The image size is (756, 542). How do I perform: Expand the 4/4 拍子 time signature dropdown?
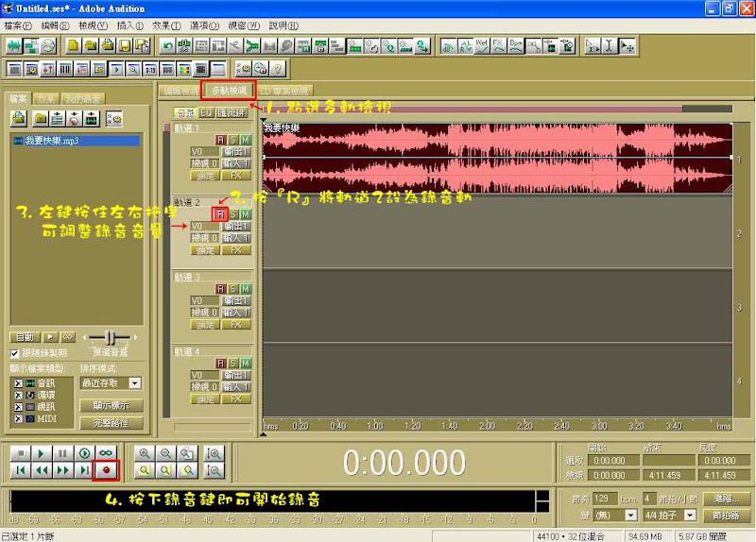[x=690, y=515]
